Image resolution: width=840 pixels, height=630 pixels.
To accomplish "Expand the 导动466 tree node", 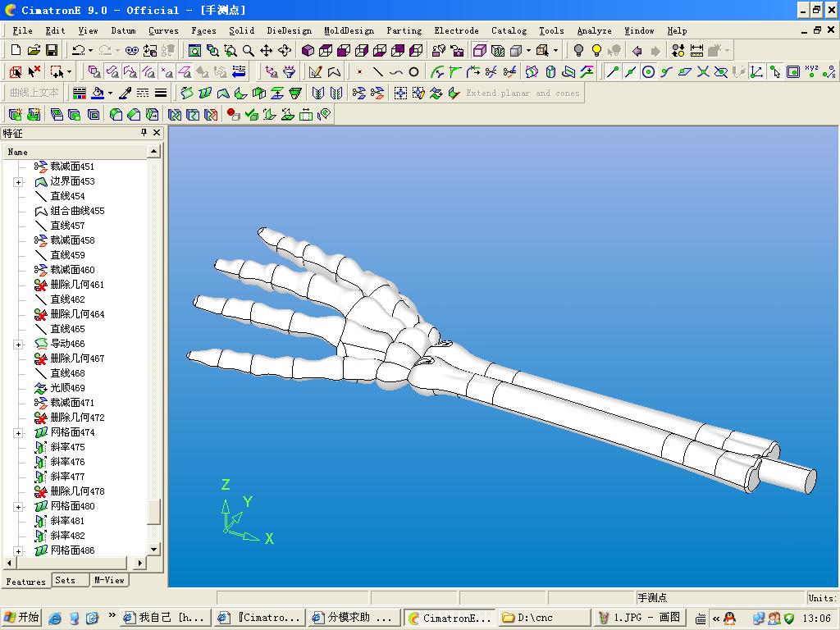I will pos(18,345).
